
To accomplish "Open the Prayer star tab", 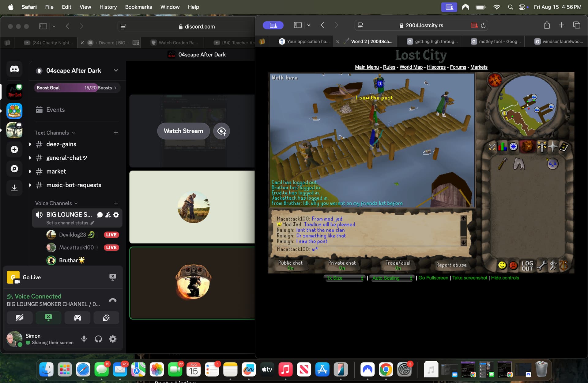I will [552, 147].
